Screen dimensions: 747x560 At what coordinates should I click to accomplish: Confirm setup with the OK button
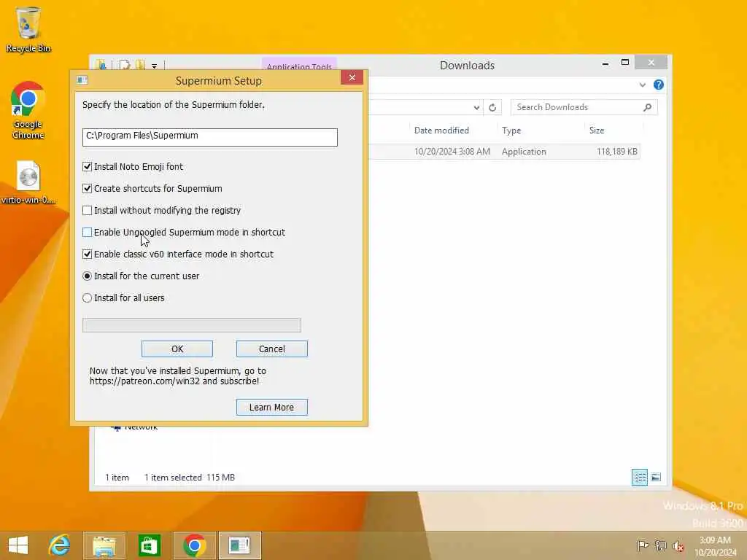point(177,349)
